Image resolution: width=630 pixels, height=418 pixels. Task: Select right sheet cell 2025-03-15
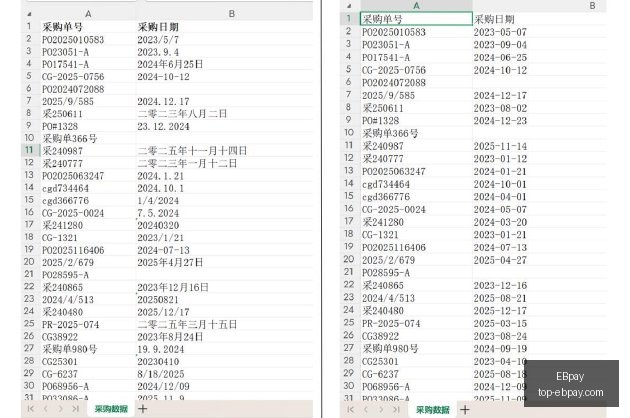click(x=540, y=323)
